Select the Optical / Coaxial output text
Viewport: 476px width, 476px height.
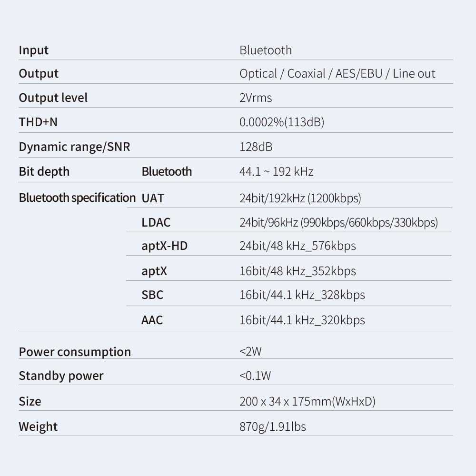(x=282, y=74)
